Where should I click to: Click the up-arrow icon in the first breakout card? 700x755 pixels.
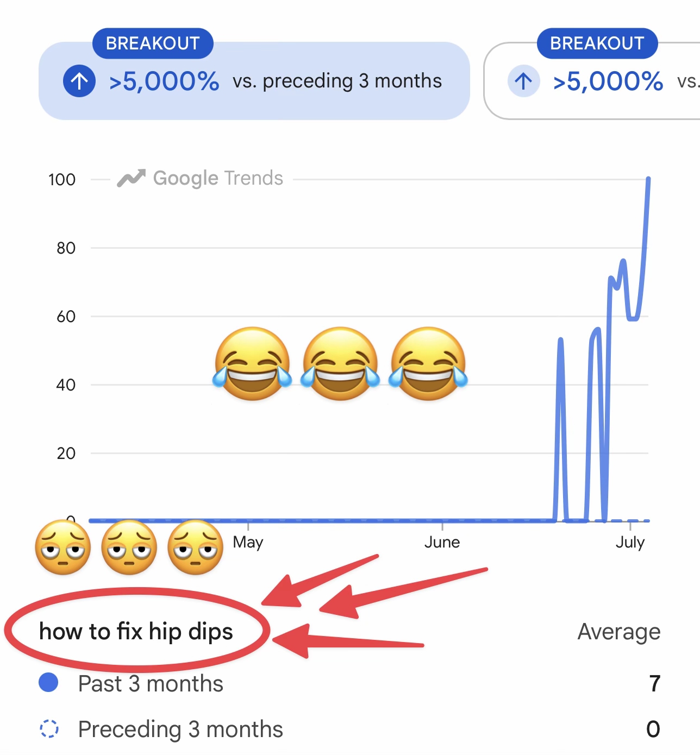79,81
